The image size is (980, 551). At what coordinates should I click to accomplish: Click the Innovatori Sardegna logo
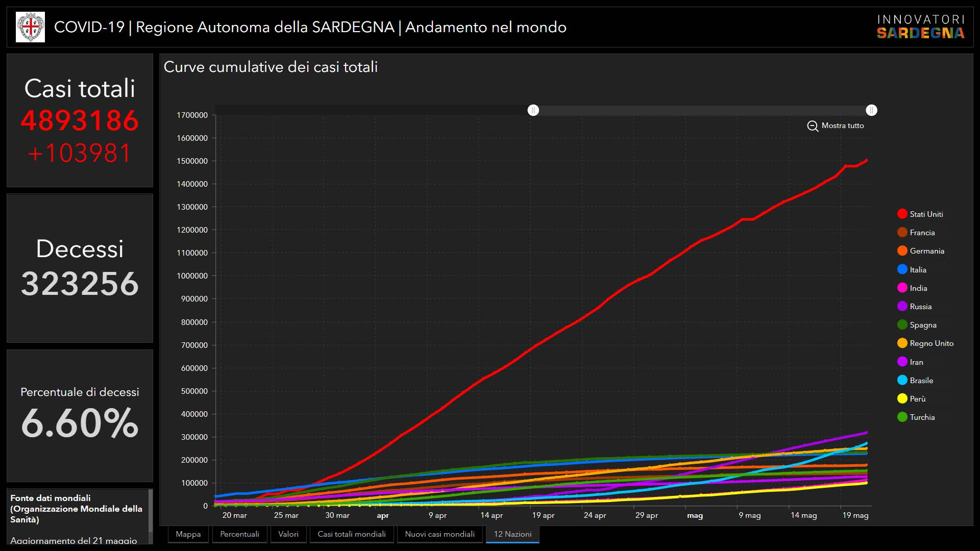coord(920,27)
